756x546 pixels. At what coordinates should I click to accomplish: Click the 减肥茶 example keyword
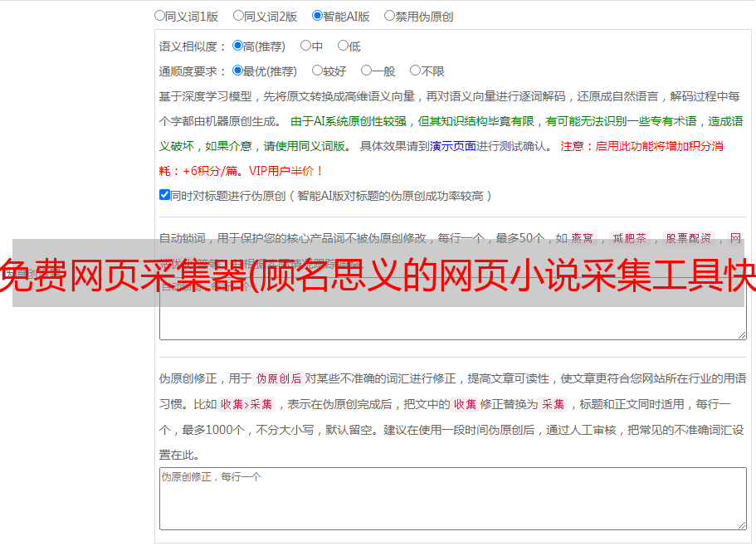coord(629,238)
